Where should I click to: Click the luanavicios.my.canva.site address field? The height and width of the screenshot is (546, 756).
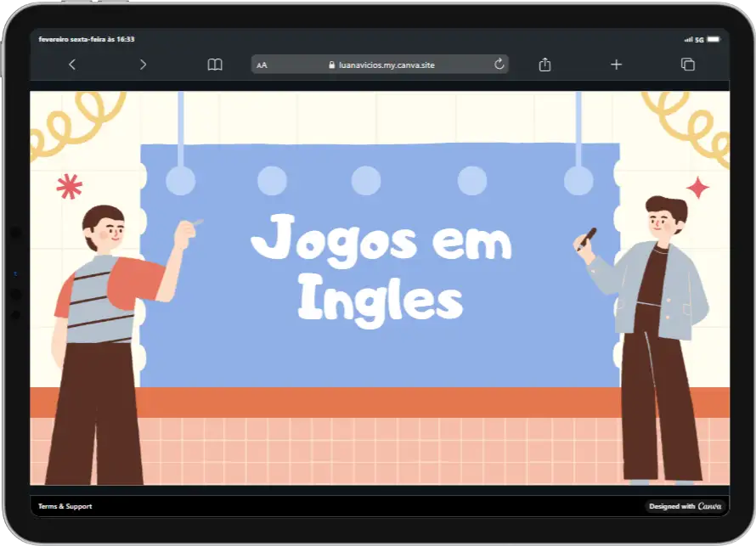point(386,65)
